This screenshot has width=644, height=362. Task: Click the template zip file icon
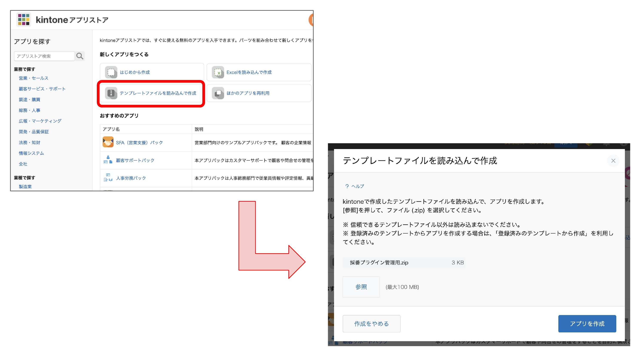111,93
